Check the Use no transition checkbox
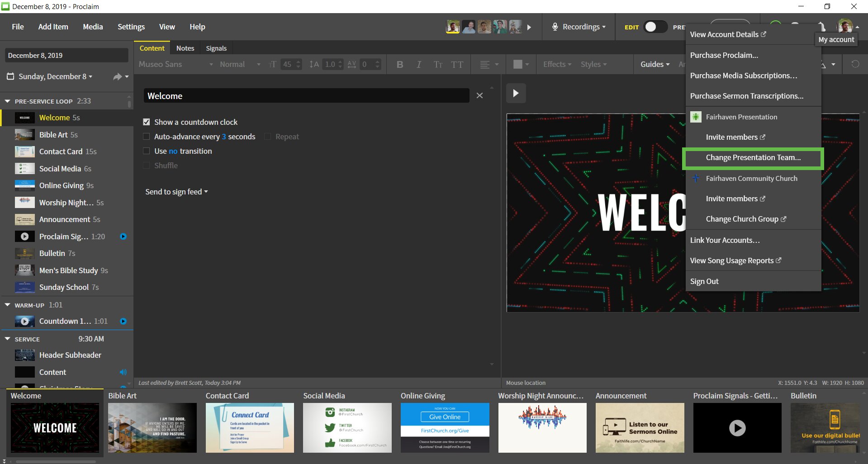868x464 pixels. click(146, 151)
